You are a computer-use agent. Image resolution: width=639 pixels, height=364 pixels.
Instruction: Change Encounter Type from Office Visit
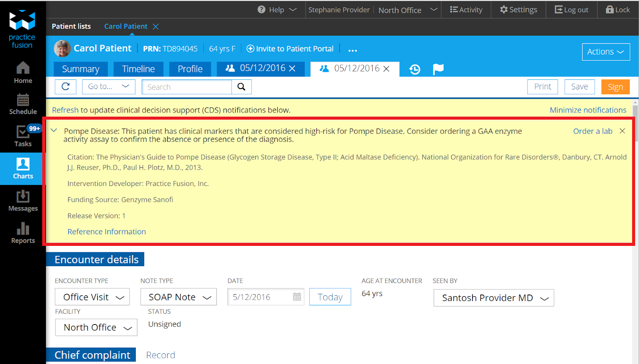click(x=92, y=297)
